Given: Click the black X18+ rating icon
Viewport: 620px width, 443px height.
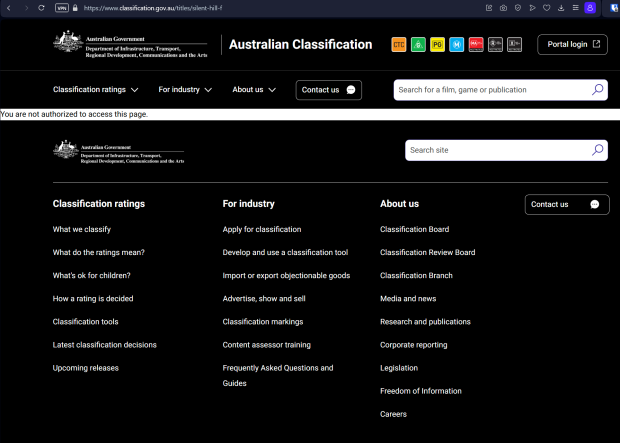Looking at the screenshot, I should (514, 44).
